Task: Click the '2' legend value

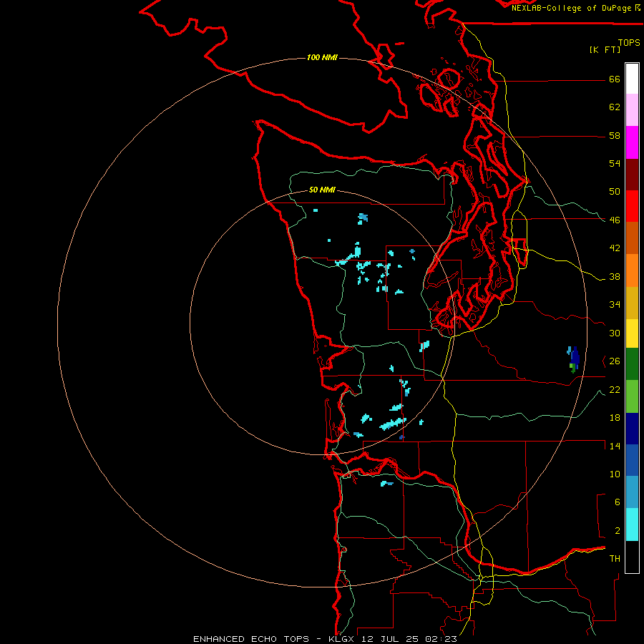Action: pos(617,531)
